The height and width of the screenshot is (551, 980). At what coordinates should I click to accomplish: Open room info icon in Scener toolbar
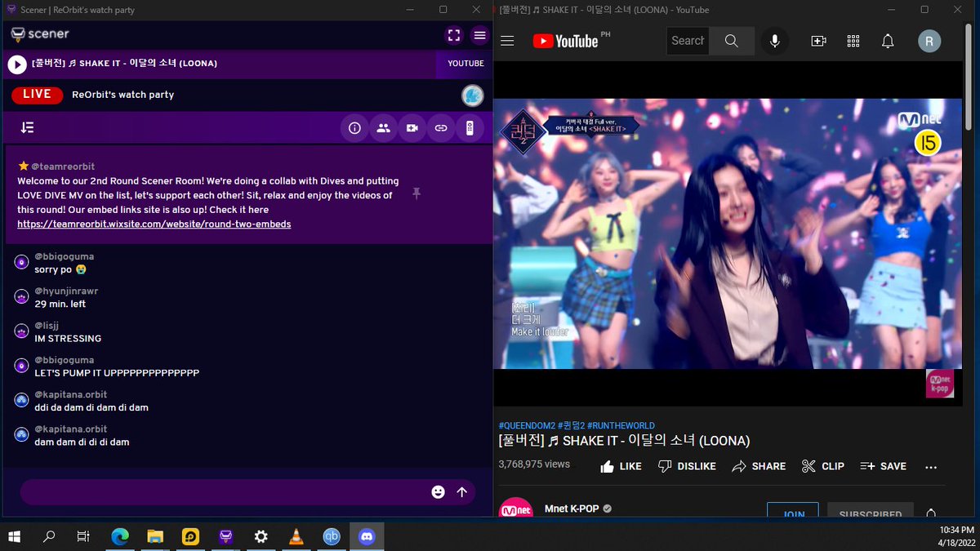pos(354,128)
